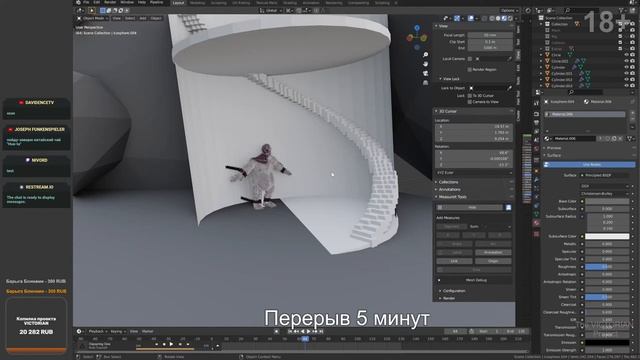Image resolution: width=640 pixels, height=360 pixels.
Task: Toggle render camera icon for Cylinder.012
Action: [633, 80]
